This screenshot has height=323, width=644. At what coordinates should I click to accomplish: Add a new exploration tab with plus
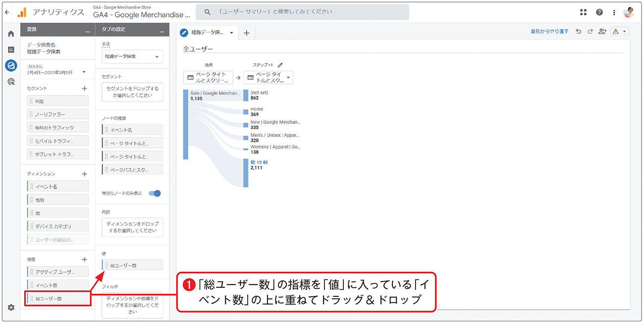246,33
